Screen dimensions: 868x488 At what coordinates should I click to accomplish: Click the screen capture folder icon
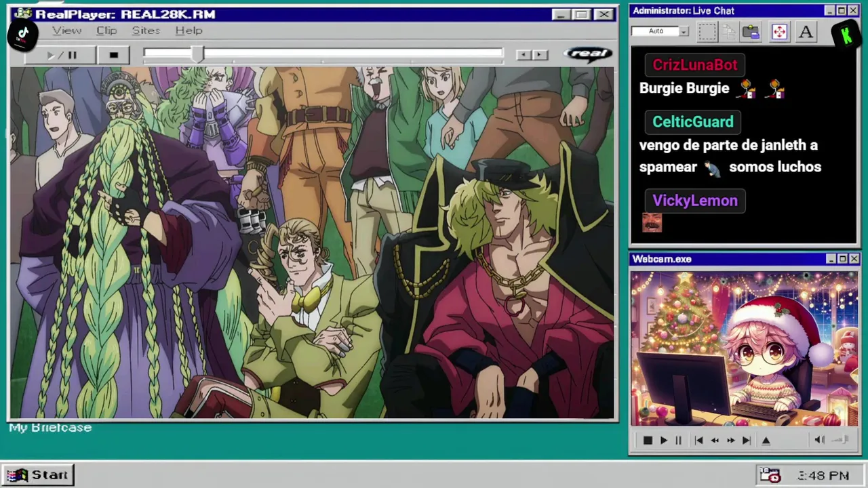[x=751, y=32]
